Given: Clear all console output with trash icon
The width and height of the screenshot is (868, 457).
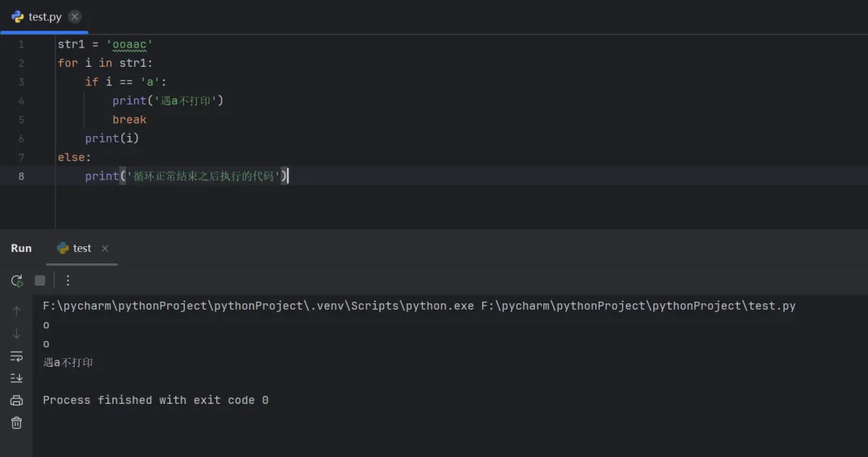Looking at the screenshot, I should [x=17, y=422].
